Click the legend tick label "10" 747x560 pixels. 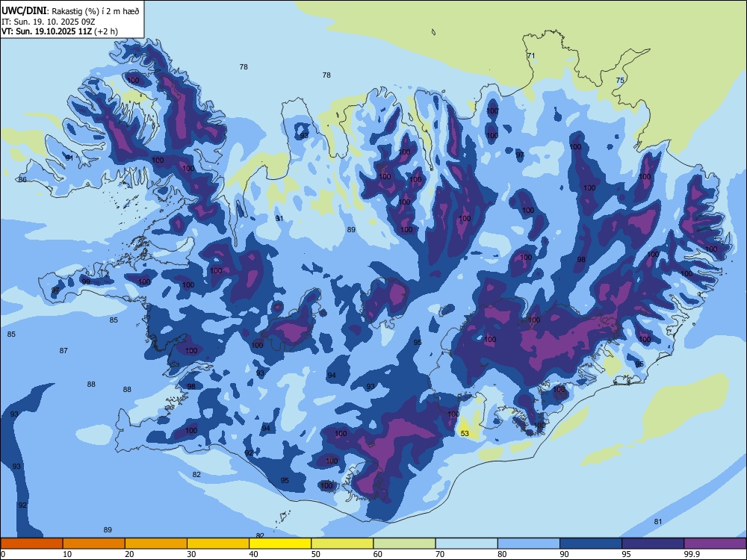coord(67,554)
